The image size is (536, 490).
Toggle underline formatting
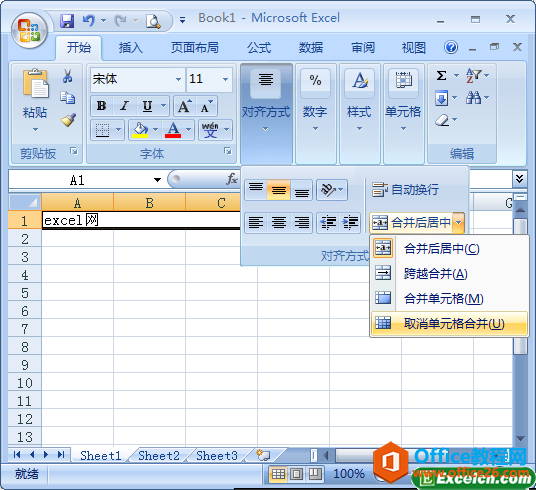pos(147,106)
